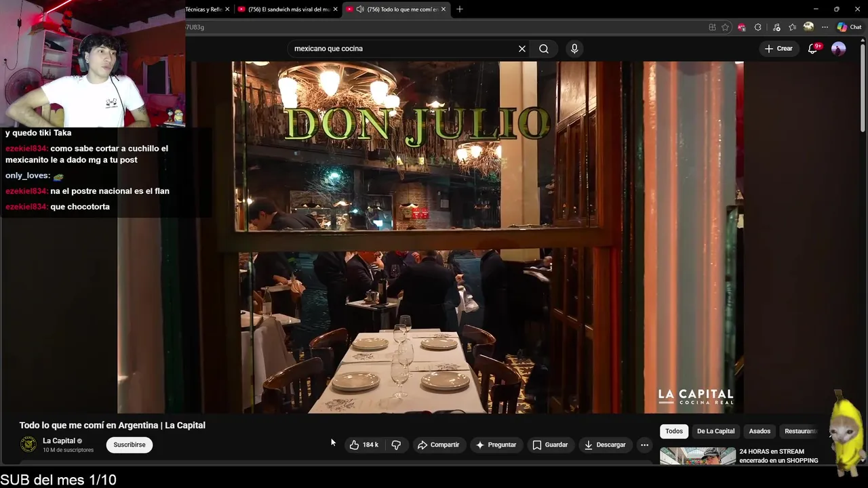This screenshot has width=868, height=488.
Task: Click chat message 'que chocotorta'
Action: (x=80, y=207)
